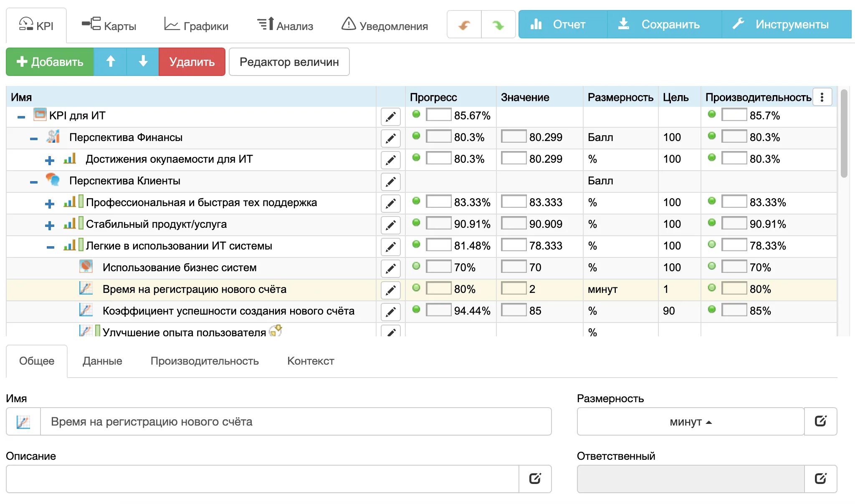
Task: Click pencil icon for Перспектива Клиенты row
Action: 390,182
